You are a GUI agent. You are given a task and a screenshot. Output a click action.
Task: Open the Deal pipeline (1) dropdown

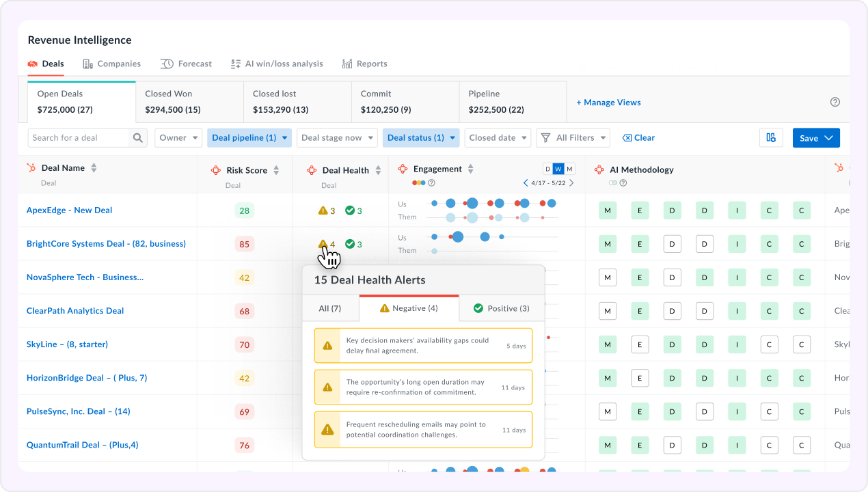pos(249,137)
